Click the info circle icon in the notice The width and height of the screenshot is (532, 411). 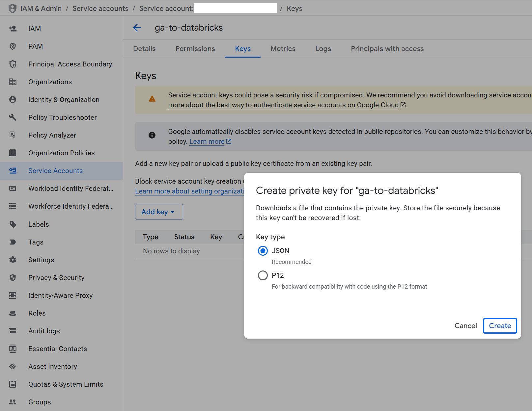point(152,135)
